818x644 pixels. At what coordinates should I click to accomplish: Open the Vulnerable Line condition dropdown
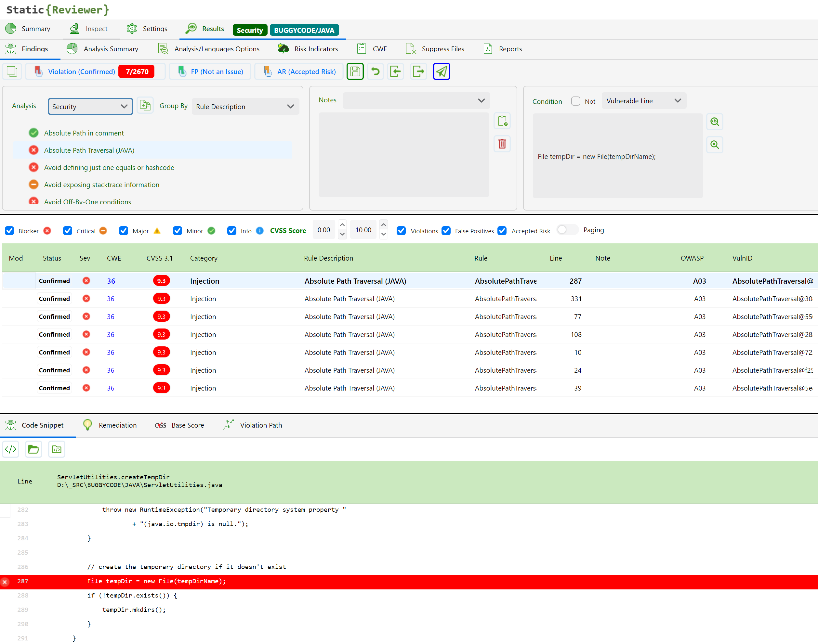(x=643, y=101)
